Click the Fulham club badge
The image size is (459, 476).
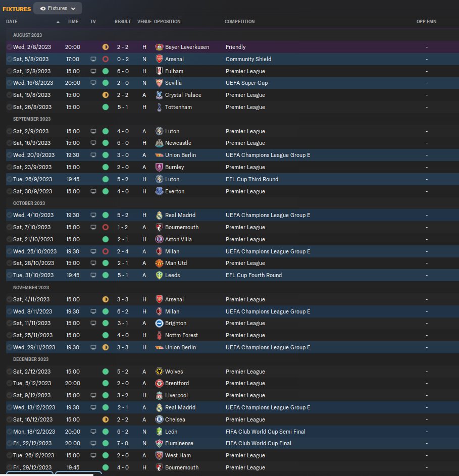pyautogui.click(x=159, y=71)
